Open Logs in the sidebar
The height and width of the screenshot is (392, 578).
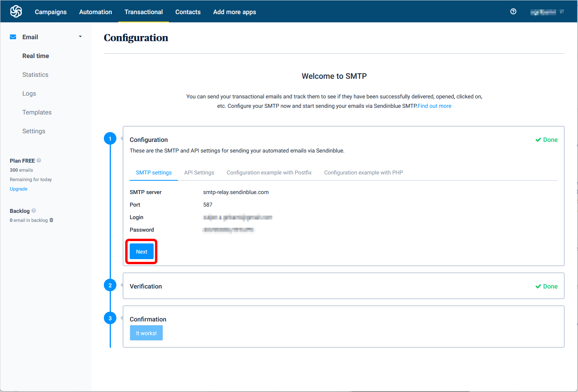[29, 93]
